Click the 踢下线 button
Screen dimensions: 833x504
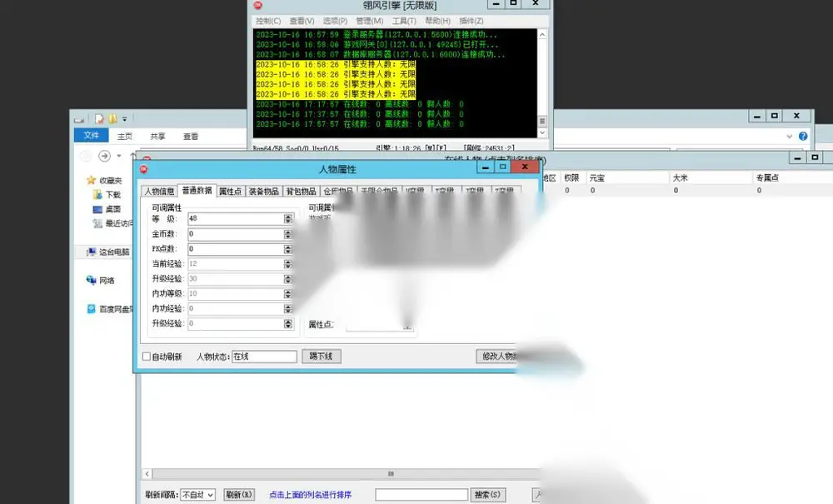pyautogui.click(x=322, y=357)
